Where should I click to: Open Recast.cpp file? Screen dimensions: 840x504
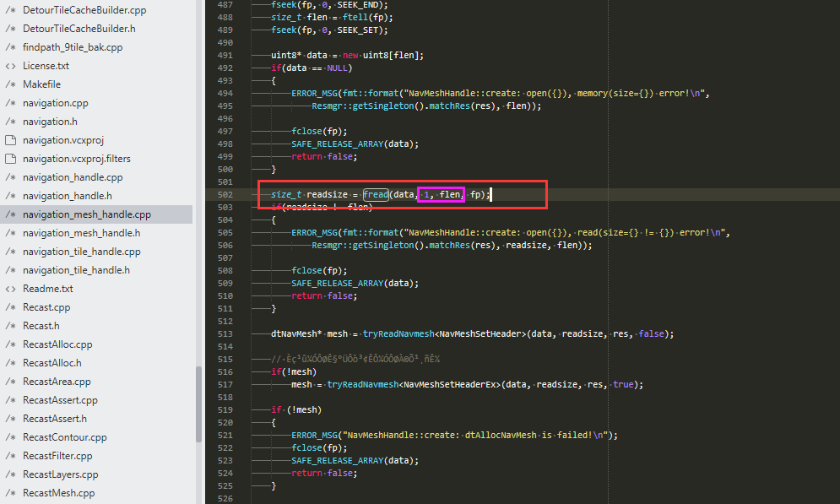pos(46,307)
